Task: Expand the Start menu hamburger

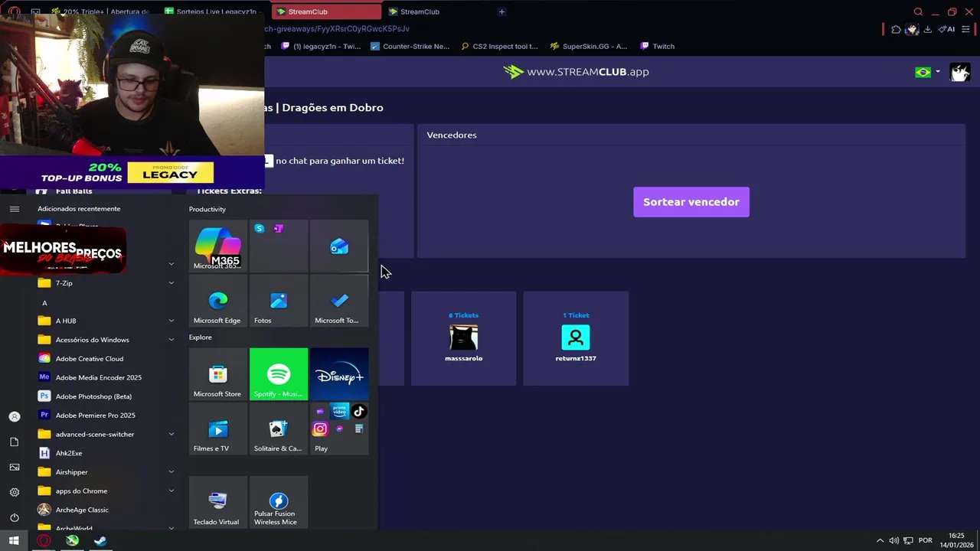Action: (x=14, y=209)
